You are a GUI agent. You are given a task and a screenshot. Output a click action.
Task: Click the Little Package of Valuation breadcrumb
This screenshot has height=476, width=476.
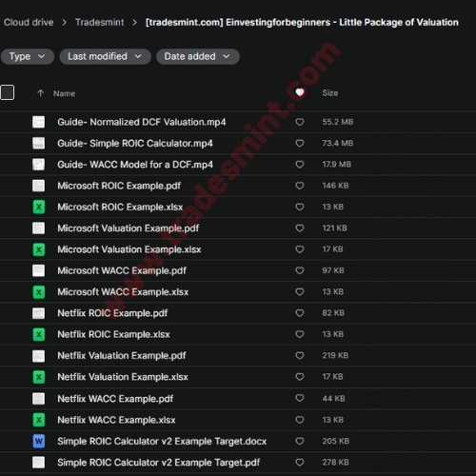pyautogui.click(x=302, y=22)
